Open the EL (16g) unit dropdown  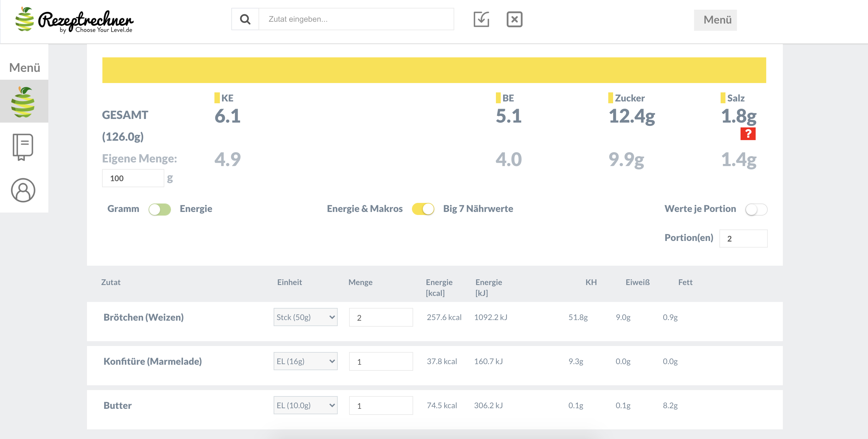(305, 361)
